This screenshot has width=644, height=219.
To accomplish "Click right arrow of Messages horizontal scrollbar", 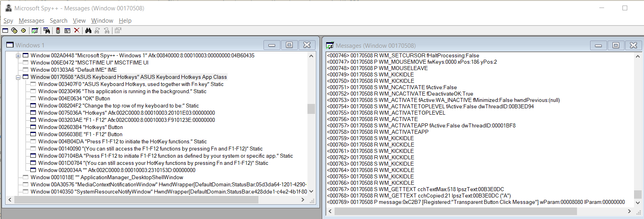I will tap(629, 211).
